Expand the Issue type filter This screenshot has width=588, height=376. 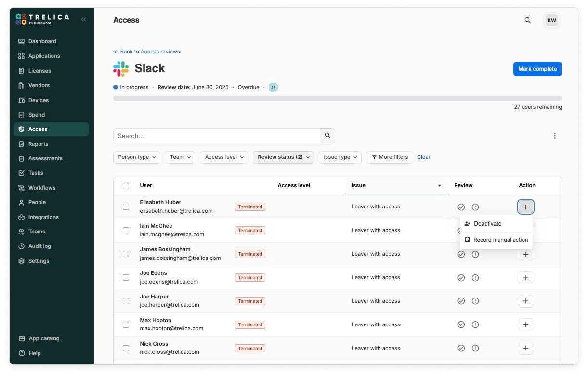coord(340,157)
